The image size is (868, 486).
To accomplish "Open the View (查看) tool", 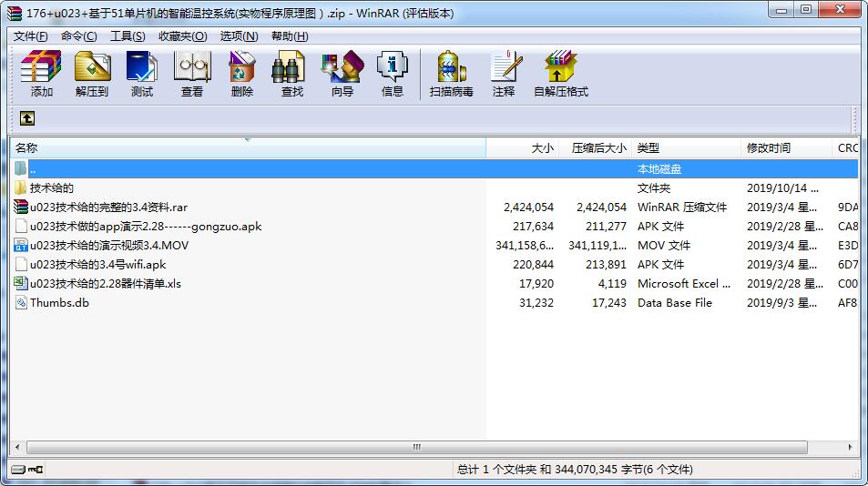I will tap(192, 74).
